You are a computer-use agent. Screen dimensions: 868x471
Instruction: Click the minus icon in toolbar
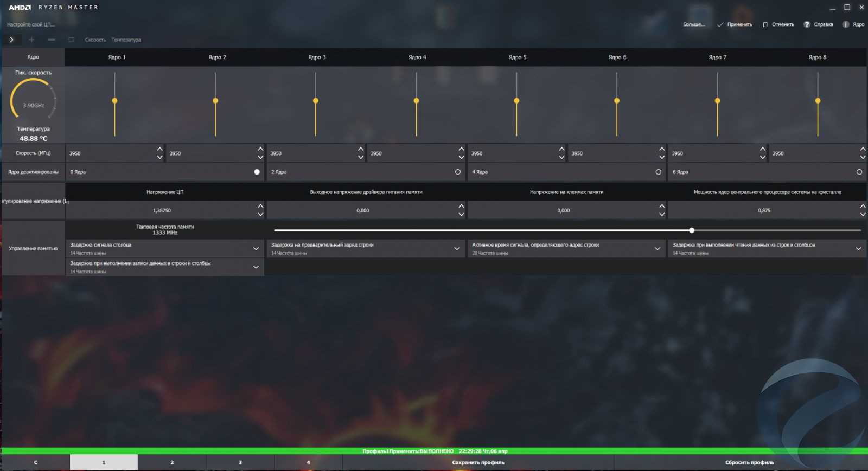tap(51, 40)
